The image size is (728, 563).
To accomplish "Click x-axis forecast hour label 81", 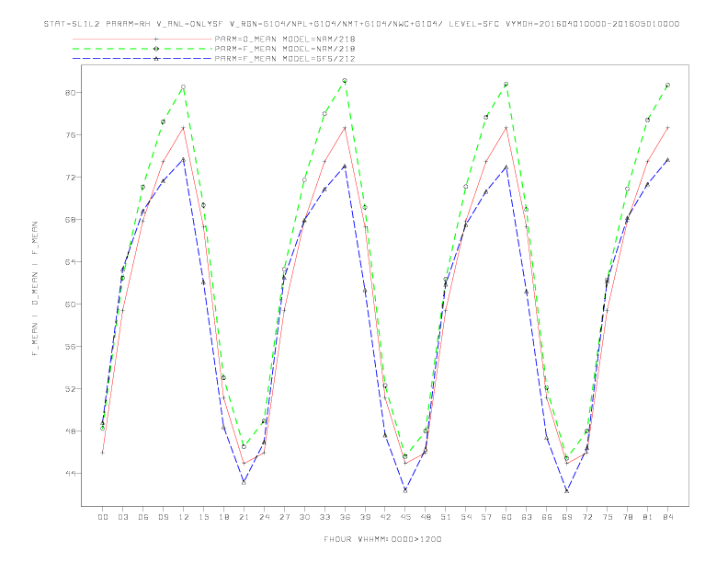I will click(x=648, y=517).
